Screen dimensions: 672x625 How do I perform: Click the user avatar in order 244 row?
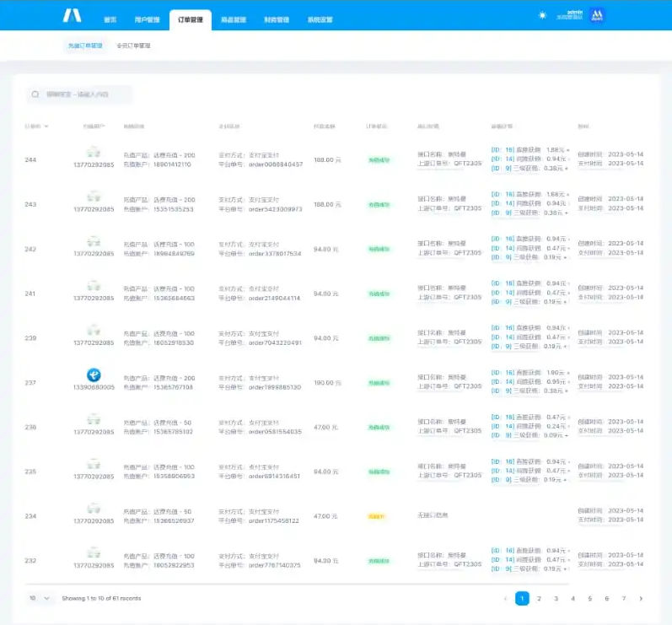(x=94, y=152)
